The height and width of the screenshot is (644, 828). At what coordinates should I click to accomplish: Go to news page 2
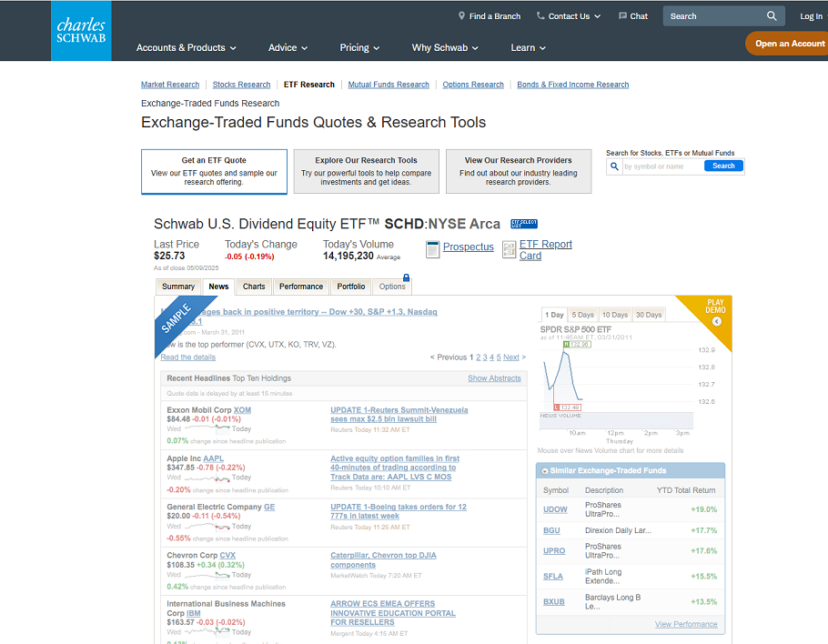point(479,357)
